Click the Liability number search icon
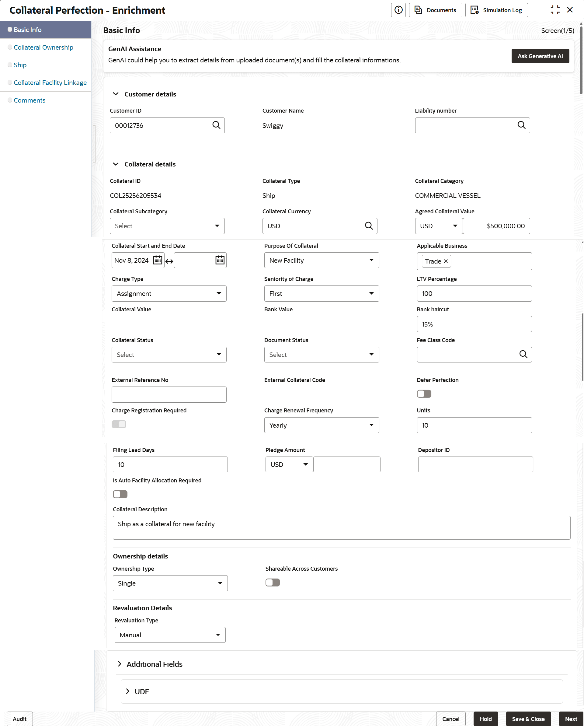This screenshot has height=728, width=584. click(x=521, y=125)
